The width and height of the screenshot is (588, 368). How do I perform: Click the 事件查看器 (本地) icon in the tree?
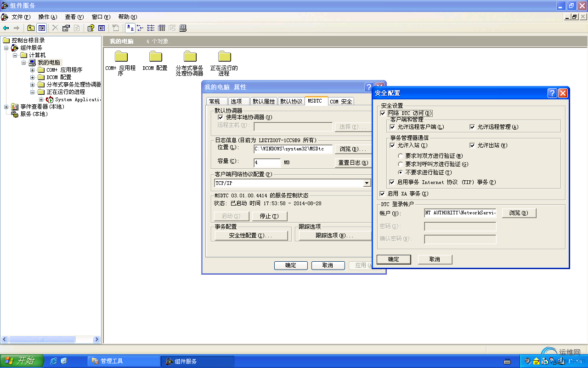(15, 107)
